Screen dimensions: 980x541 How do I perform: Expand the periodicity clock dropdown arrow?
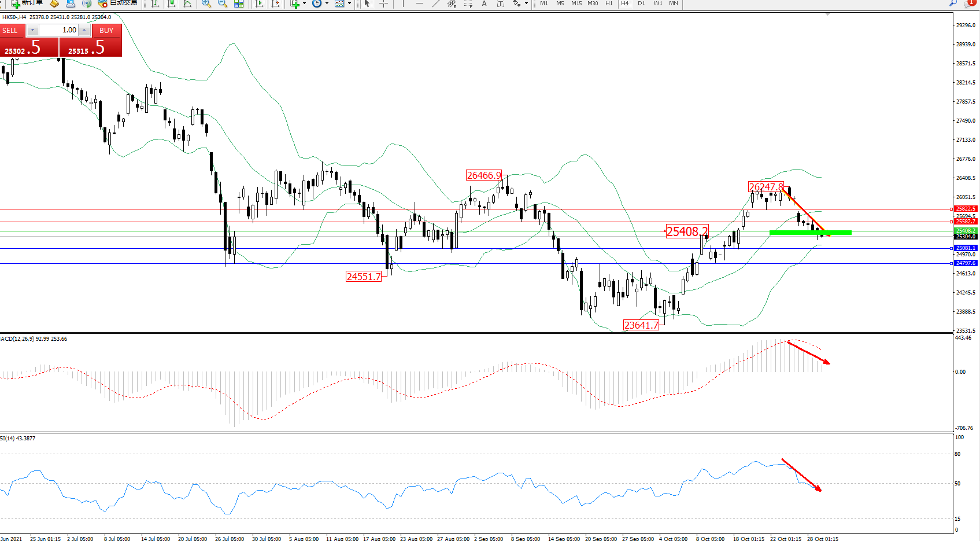(327, 3)
